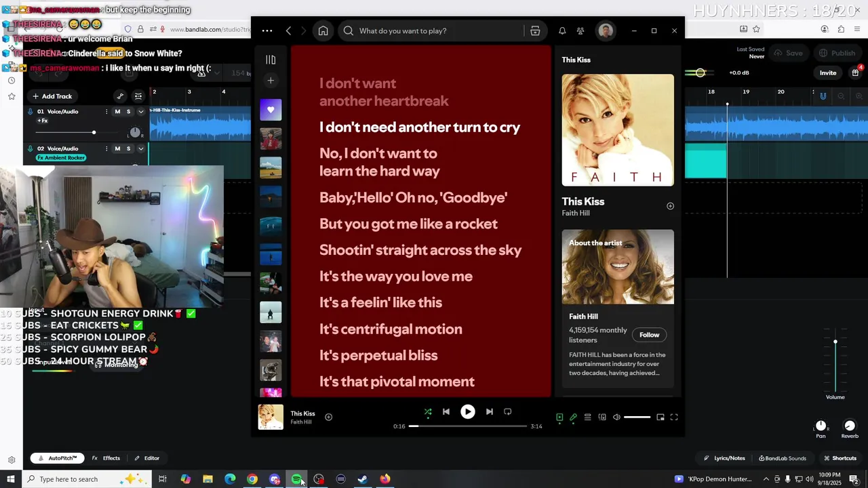The width and height of the screenshot is (868, 488).
Task: Toggle shuffle in Spotify player
Action: tap(428, 411)
